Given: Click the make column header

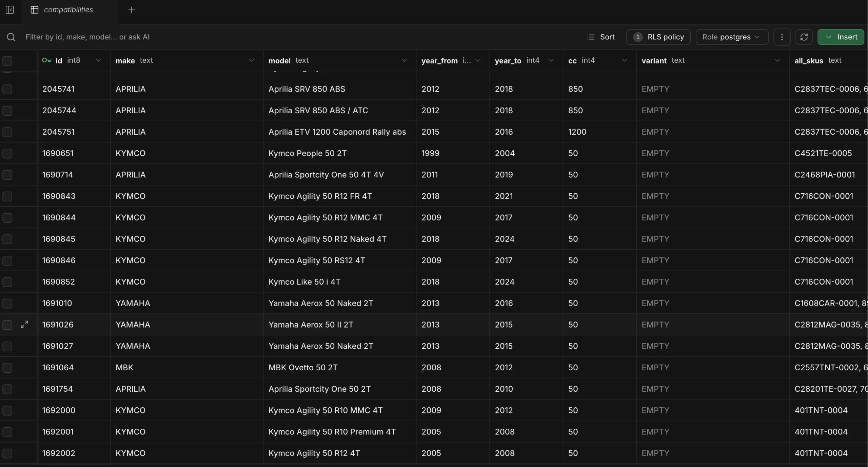Looking at the screenshot, I should tap(187, 60).
